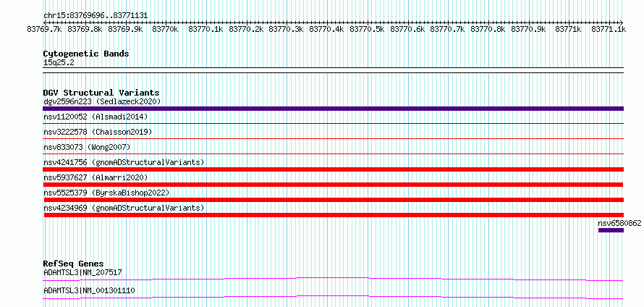Click the thick purple dgv2596n223 variant bar
The image size is (644, 307).
coord(333,109)
